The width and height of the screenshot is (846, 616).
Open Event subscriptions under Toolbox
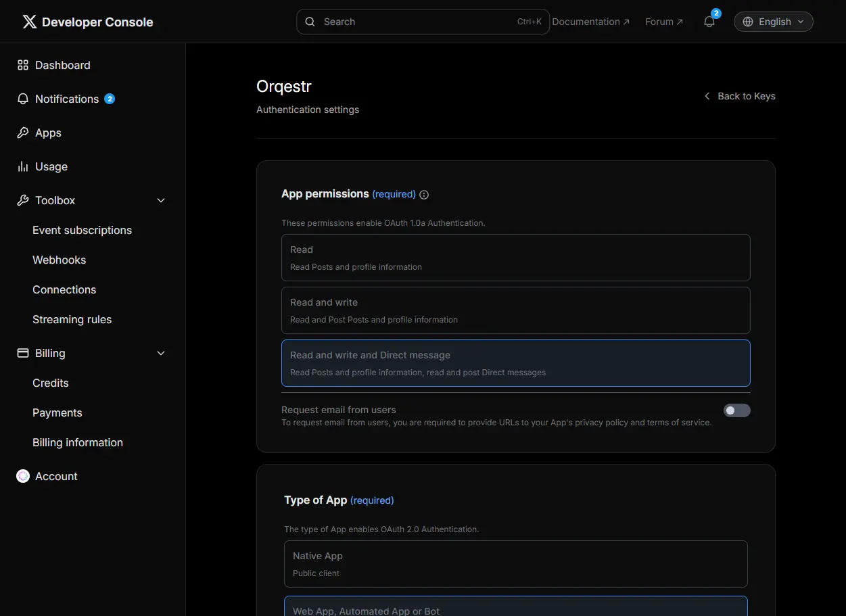(83, 230)
